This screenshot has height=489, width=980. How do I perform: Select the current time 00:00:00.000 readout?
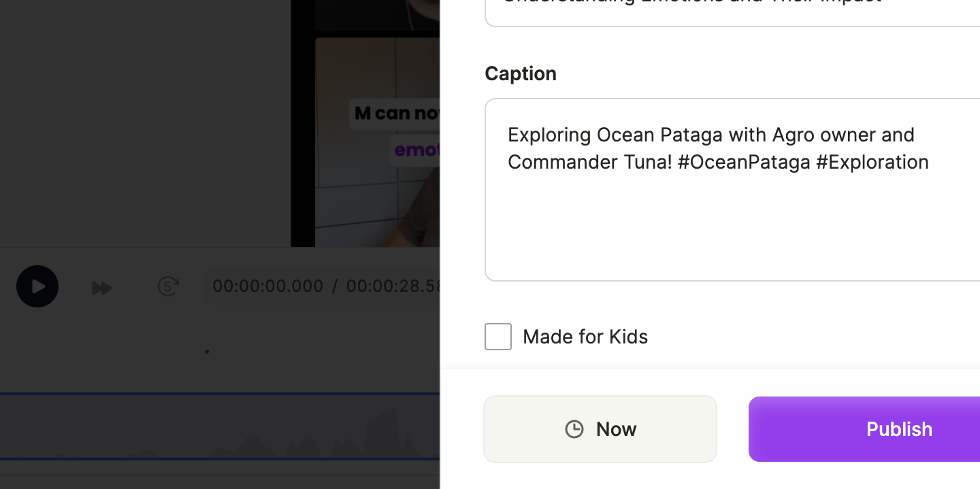click(x=268, y=286)
